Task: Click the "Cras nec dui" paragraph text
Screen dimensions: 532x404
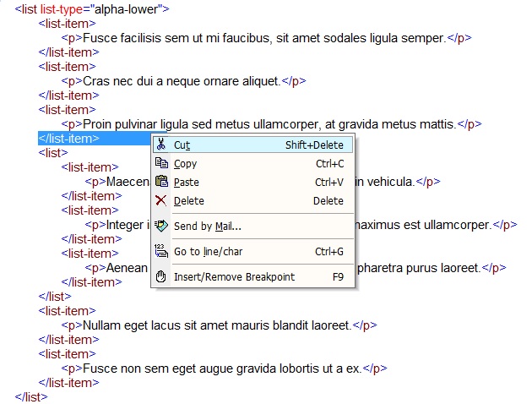Action: pyautogui.click(x=181, y=81)
